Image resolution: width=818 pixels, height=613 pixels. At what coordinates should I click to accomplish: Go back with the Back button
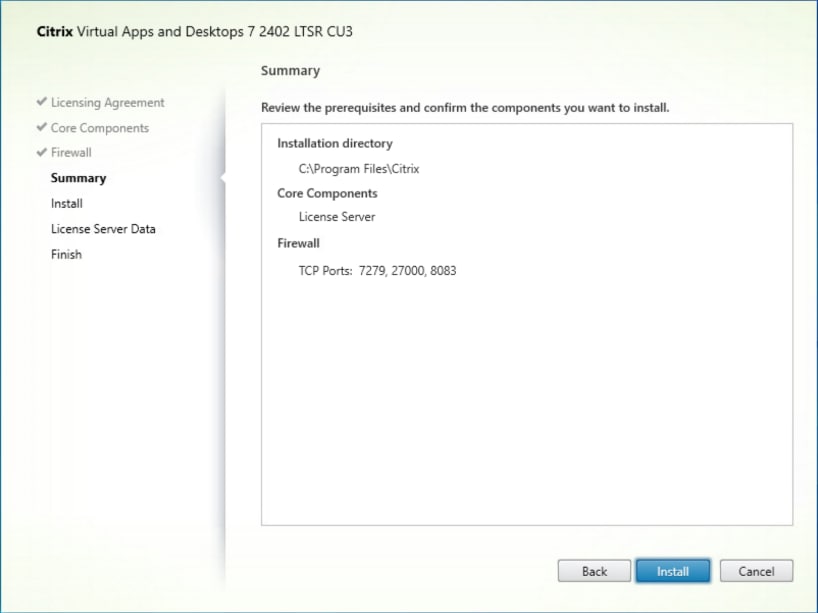pyautogui.click(x=594, y=571)
